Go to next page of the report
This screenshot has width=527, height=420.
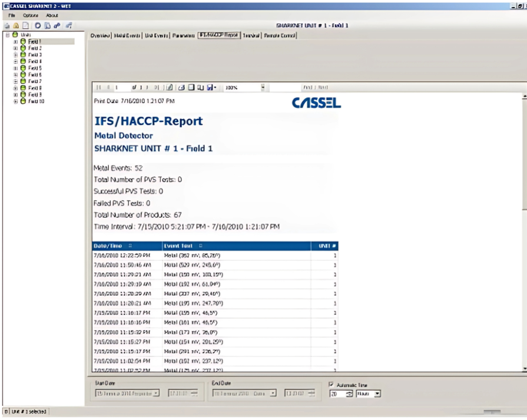(147, 87)
